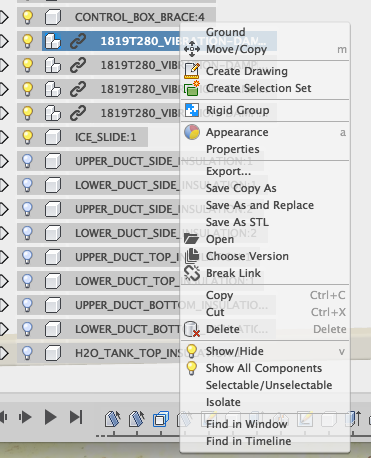Image resolution: width=371 pixels, height=458 pixels.
Task: Expand the UPPER_DUCT_TOP tree node
Action: point(4,257)
